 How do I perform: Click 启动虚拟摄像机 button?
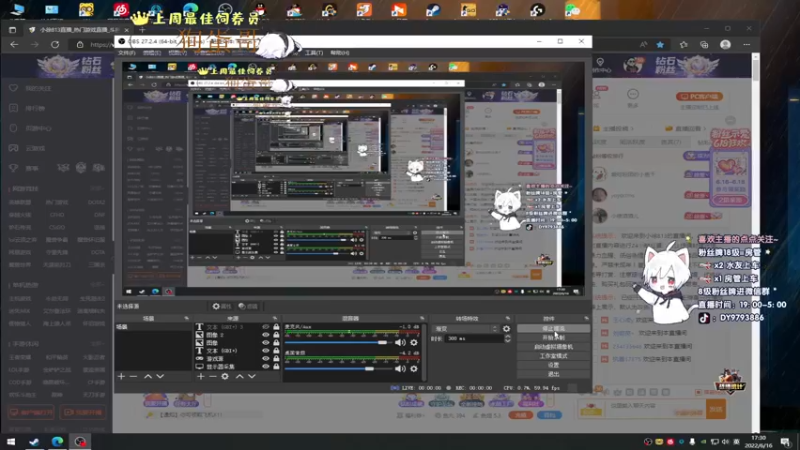point(554,347)
